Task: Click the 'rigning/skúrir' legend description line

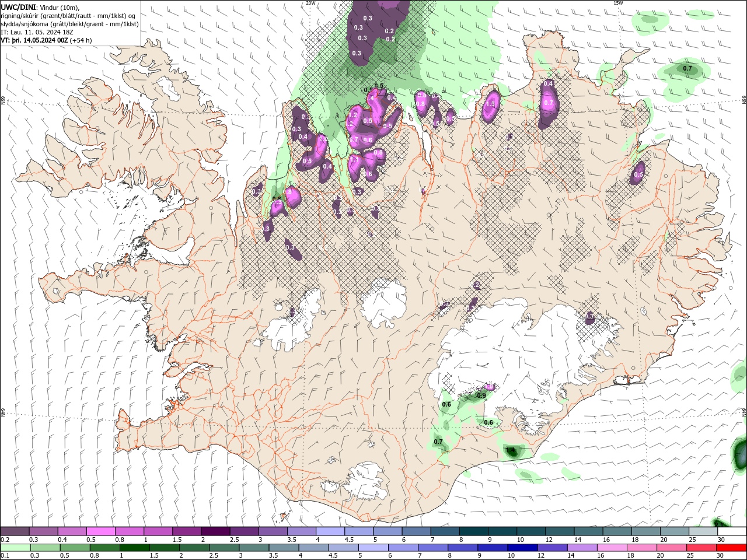Action: click(69, 16)
